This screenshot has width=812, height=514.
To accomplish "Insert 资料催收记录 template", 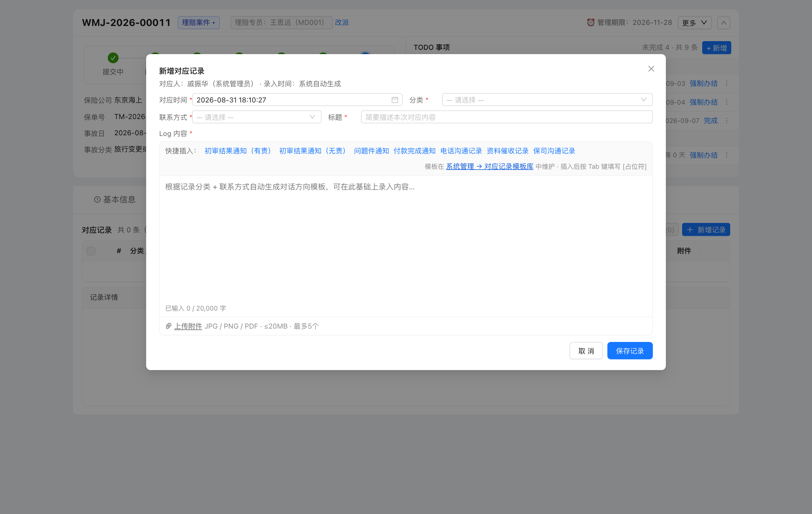I will click(x=507, y=151).
